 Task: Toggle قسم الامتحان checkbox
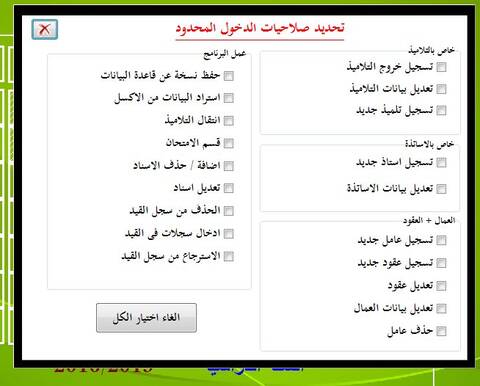pyautogui.click(x=229, y=143)
